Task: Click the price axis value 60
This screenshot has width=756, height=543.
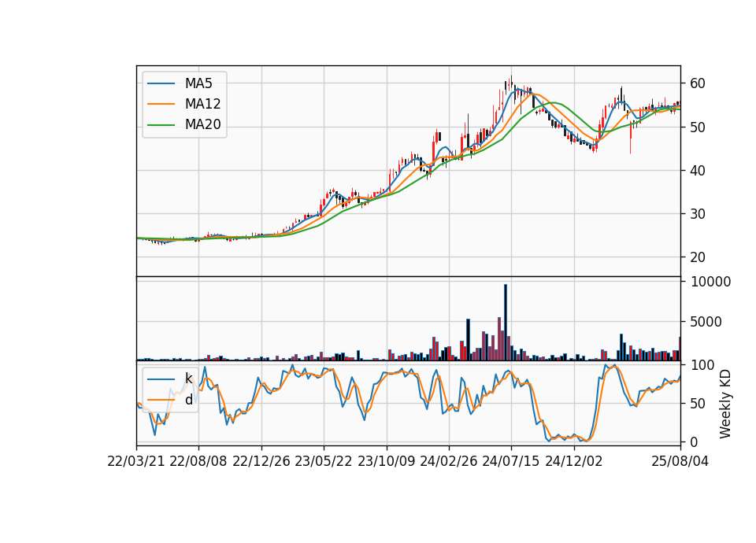Action: 698,84
